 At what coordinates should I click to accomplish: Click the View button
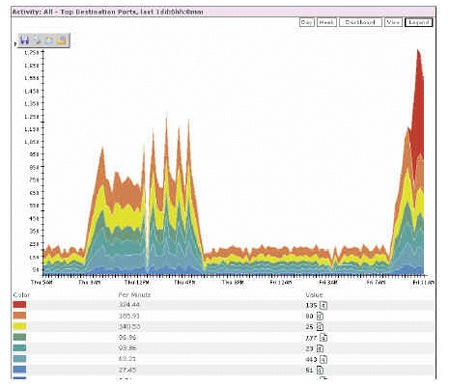click(393, 22)
